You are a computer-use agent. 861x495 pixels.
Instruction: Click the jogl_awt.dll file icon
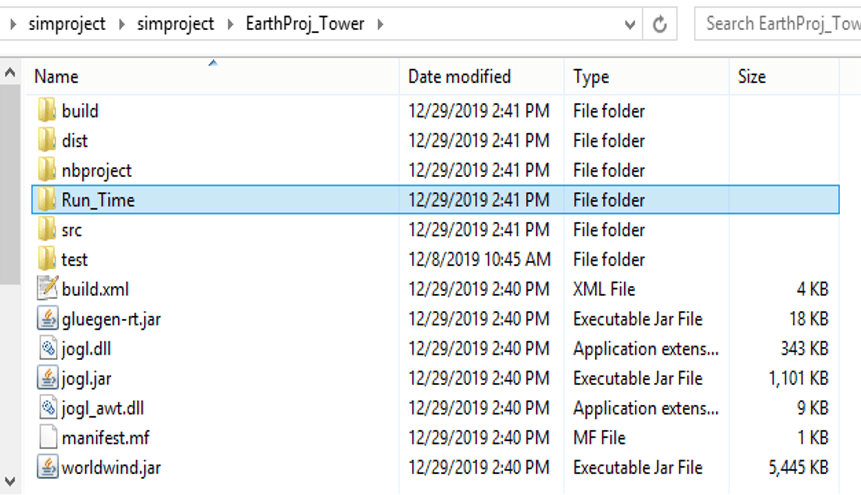(x=47, y=408)
